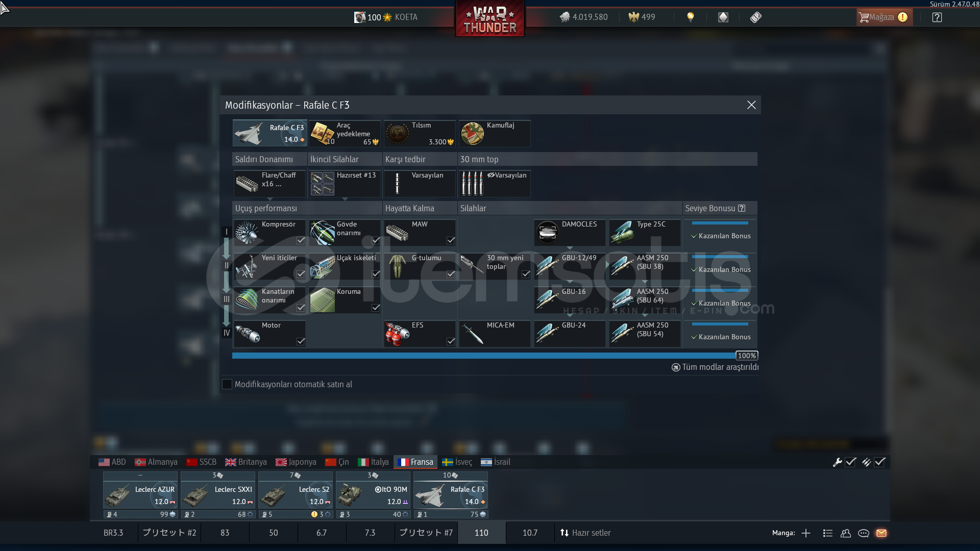Open the help question mark icon

(937, 17)
